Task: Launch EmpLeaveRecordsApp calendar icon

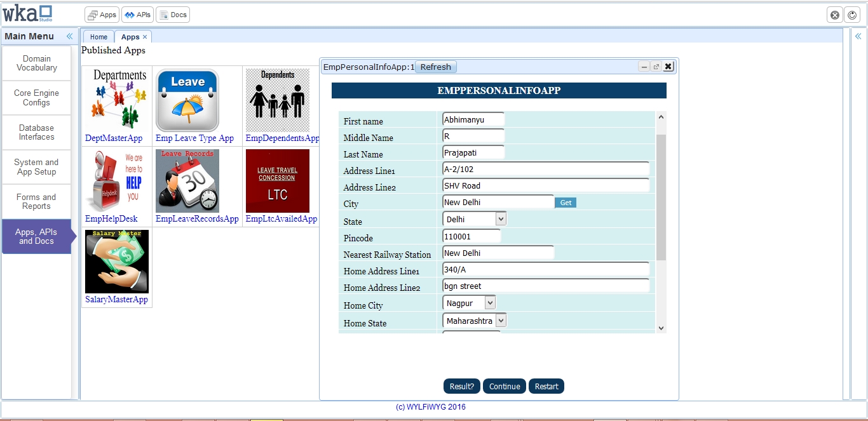Action: (187, 180)
